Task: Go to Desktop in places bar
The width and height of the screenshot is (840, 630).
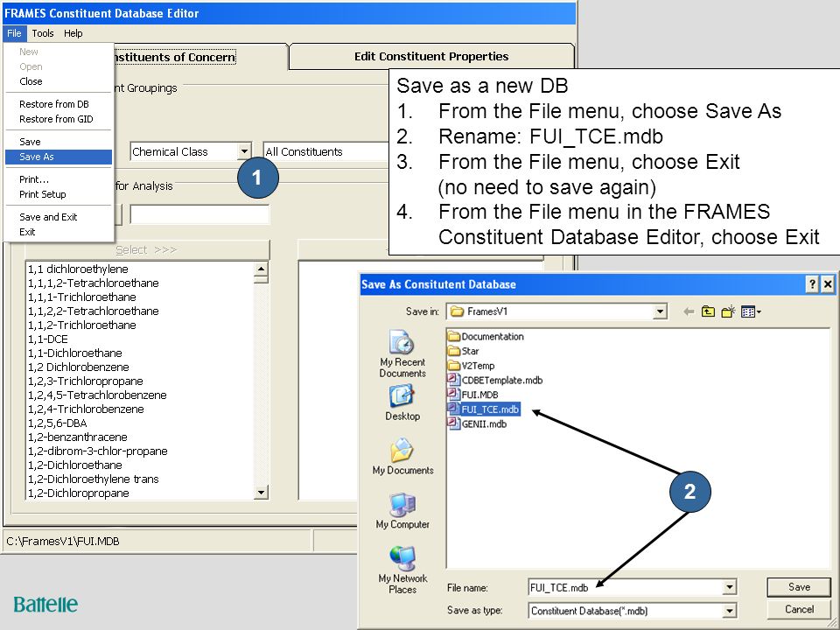Action: (402, 403)
